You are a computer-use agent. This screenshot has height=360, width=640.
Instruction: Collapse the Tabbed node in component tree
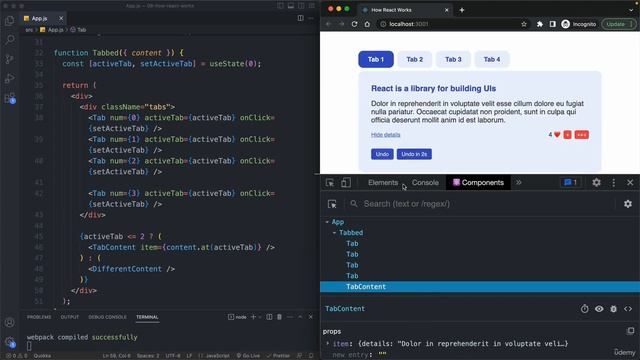(x=334, y=233)
